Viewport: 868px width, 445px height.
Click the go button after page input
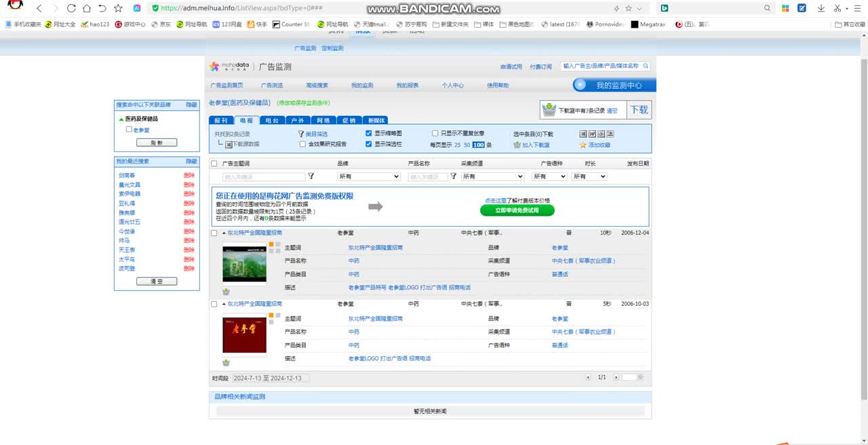[x=641, y=377]
